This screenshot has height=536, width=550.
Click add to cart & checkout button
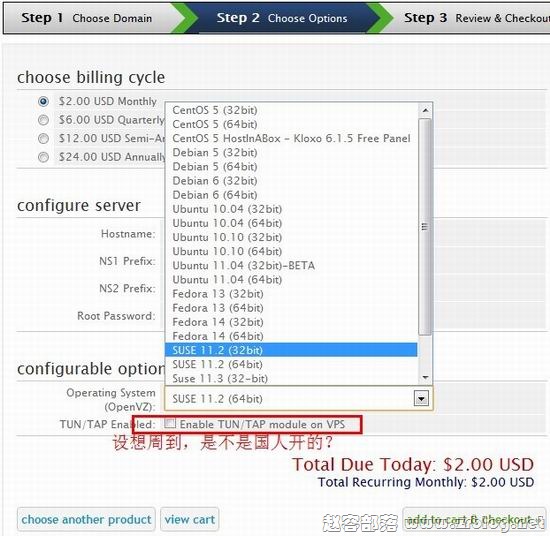coord(475,520)
